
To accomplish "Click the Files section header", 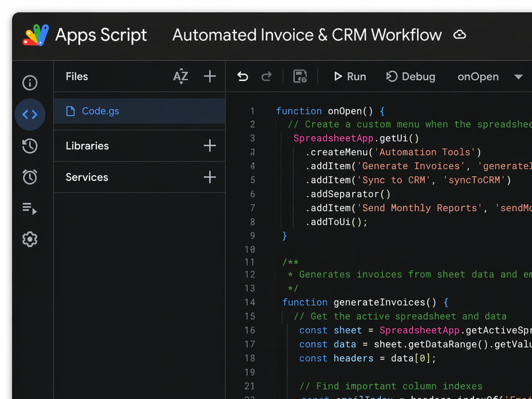I will [77, 76].
